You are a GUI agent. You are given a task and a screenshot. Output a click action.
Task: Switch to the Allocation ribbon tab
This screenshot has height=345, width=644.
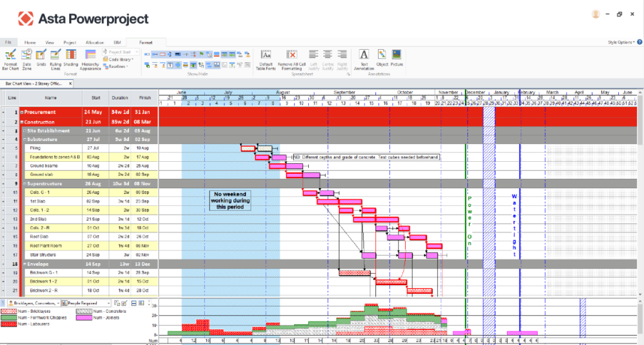95,42
